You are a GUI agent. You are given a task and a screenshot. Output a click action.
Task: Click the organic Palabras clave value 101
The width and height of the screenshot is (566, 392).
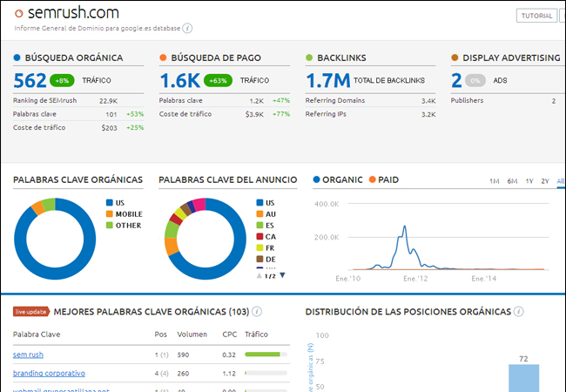pos(111,114)
